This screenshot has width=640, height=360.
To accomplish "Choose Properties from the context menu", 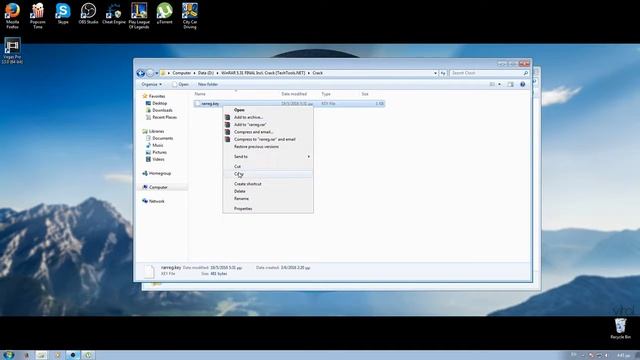I will [268, 209].
